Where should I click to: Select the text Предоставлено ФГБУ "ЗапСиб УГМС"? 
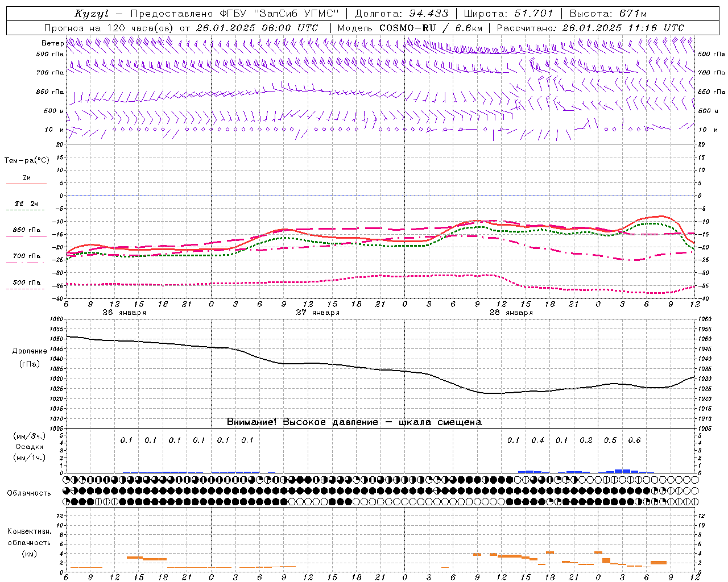[x=234, y=14]
